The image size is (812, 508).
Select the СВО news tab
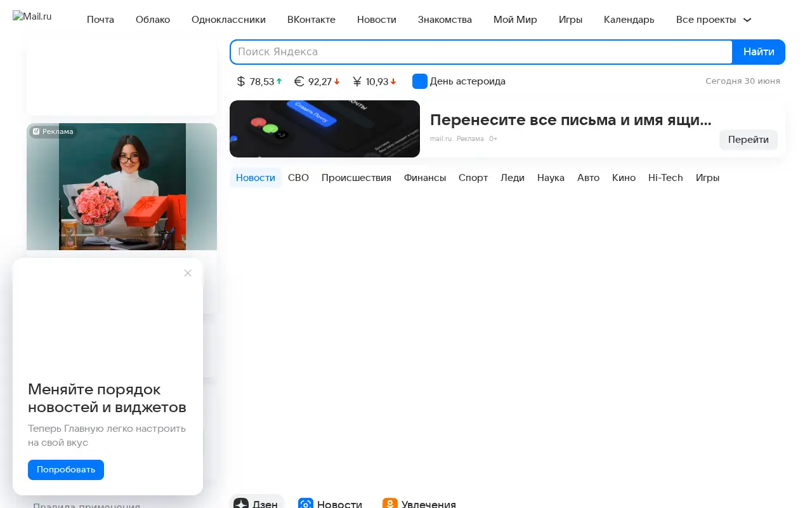coord(298,178)
